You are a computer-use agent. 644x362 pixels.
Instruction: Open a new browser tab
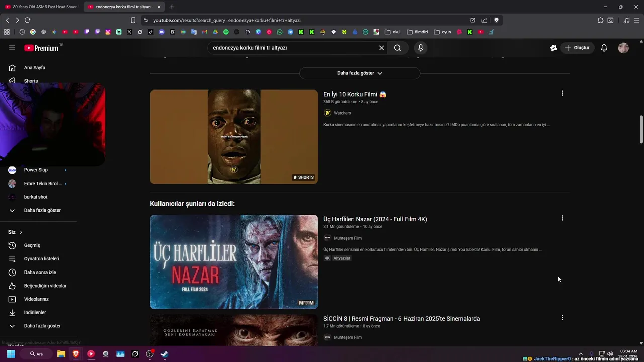172,7
